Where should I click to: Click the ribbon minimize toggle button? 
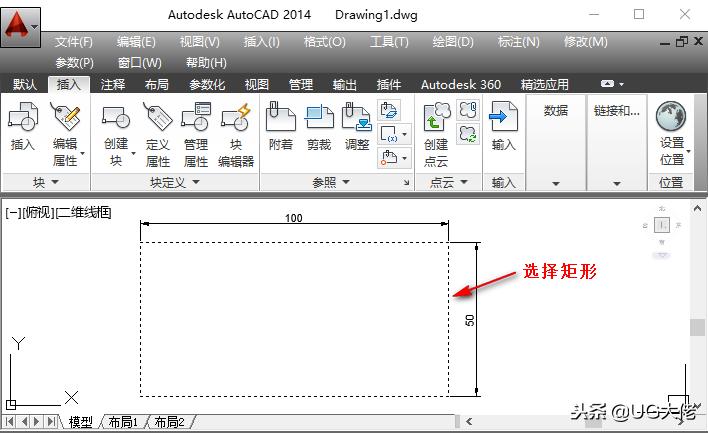(x=607, y=84)
